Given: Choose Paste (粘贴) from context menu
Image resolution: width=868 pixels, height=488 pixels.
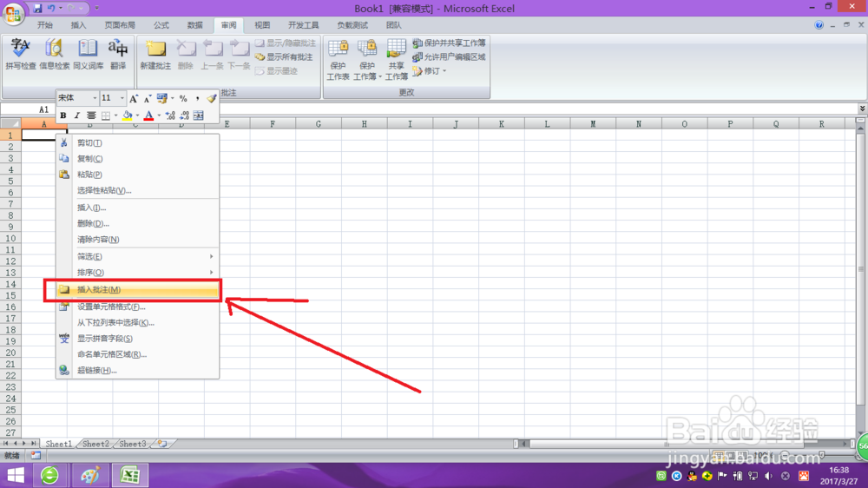Looking at the screenshot, I should click(x=137, y=175).
